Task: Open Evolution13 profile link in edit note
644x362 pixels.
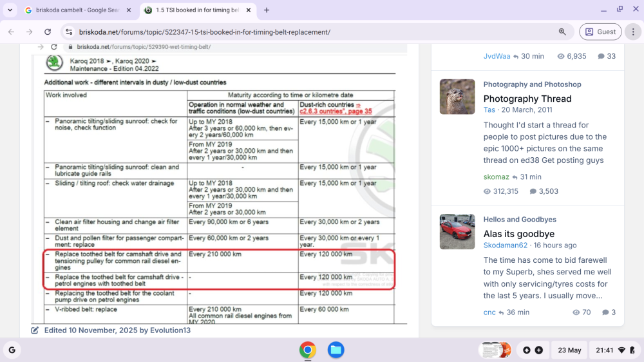Action: tap(170, 330)
